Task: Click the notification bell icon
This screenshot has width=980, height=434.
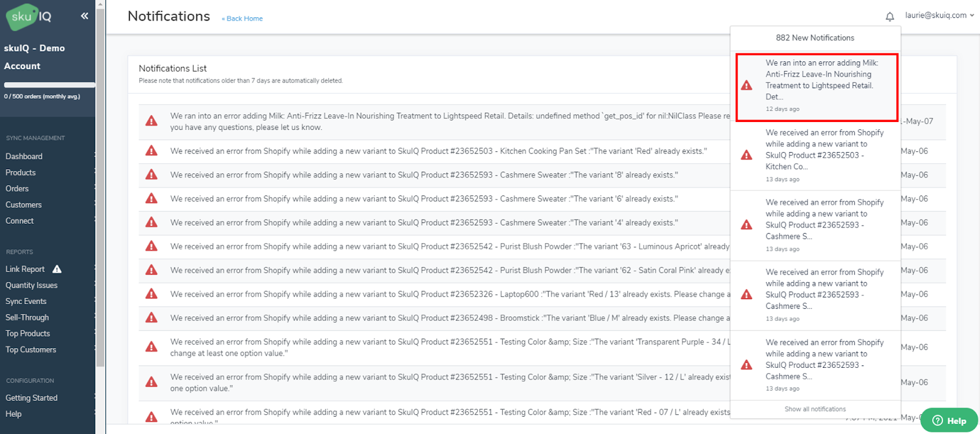Action: (x=889, y=17)
